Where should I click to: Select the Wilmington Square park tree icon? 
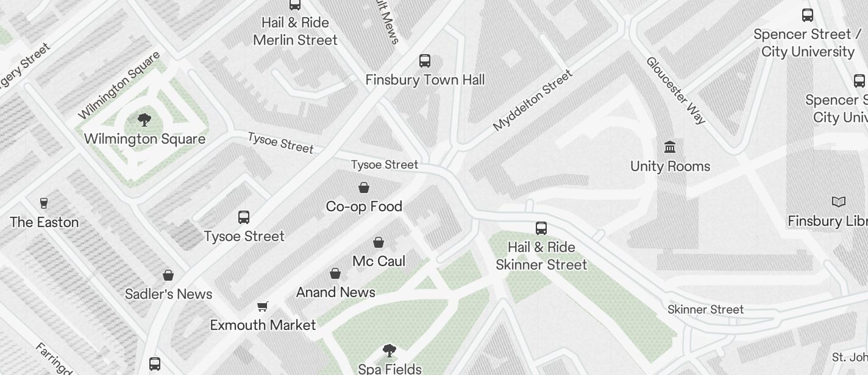pyautogui.click(x=144, y=119)
